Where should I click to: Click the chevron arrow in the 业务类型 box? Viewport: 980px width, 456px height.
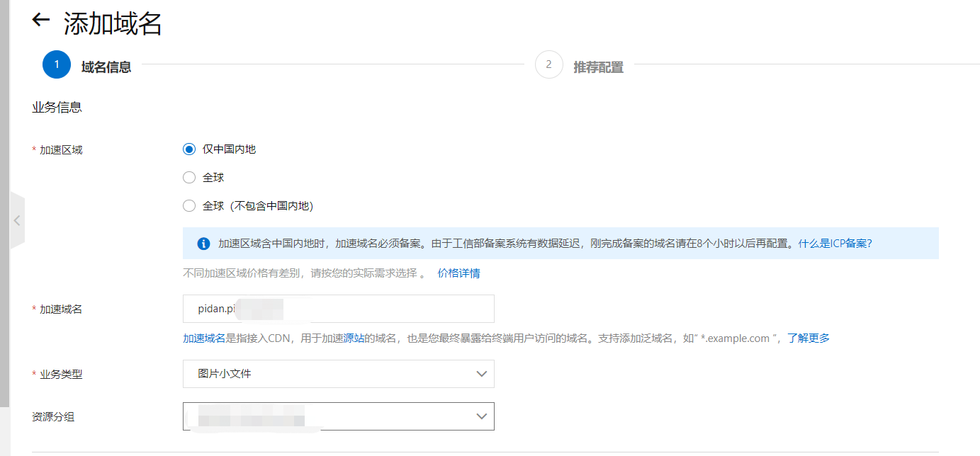click(481, 374)
